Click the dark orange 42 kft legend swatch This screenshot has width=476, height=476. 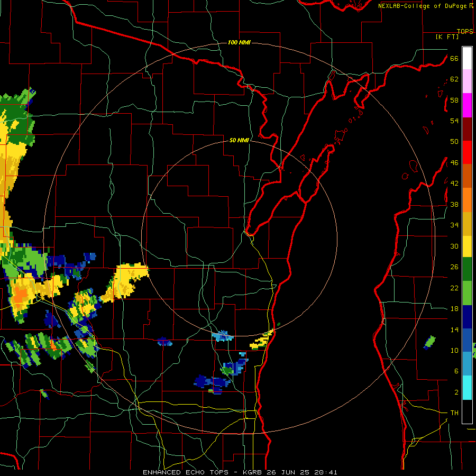[x=467, y=176]
